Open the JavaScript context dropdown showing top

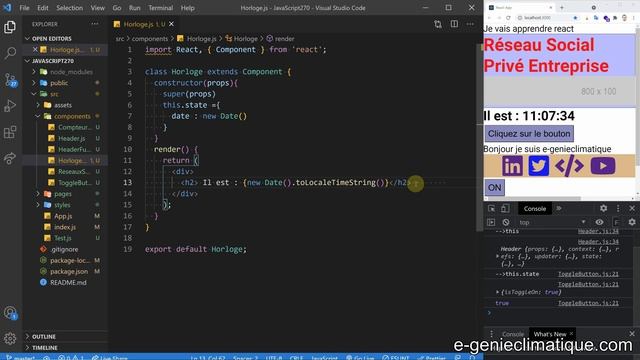pyautogui.click(x=552, y=222)
